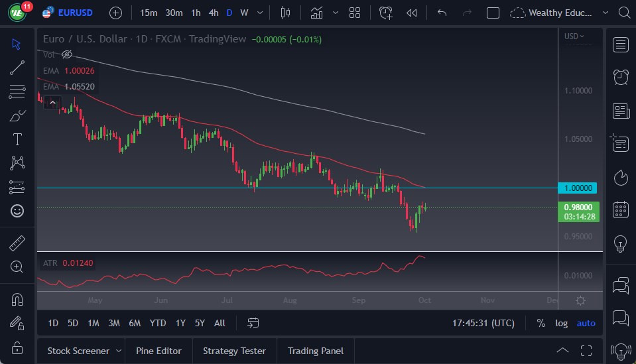Image resolution: width=636 pixels, height=364 pixels.
Task: Toggle auto scale on price axis
Action: 586,323
